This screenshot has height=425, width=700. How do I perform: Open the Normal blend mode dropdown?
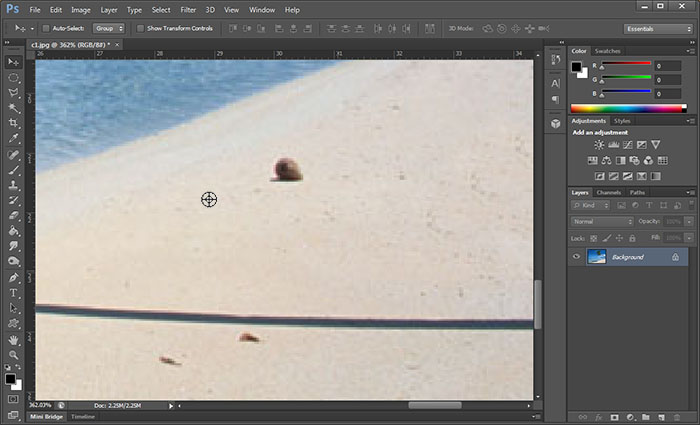[x=602, y=221]
